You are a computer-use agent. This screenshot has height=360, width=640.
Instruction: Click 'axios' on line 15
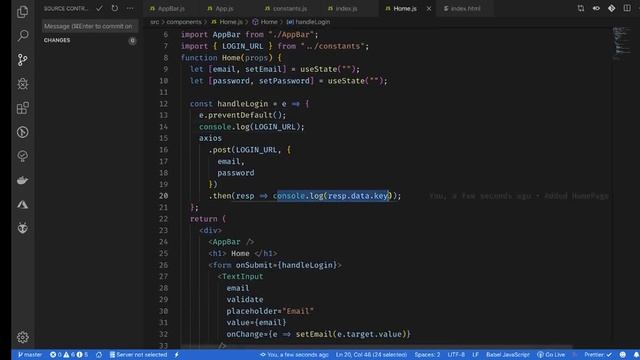[x=210, y=138]
